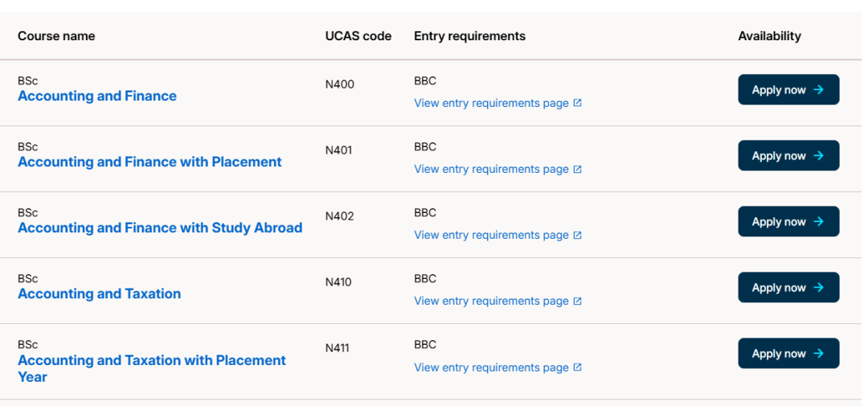
Task: Click BBC grade in the N402 row
Action: tap(425, 213)
